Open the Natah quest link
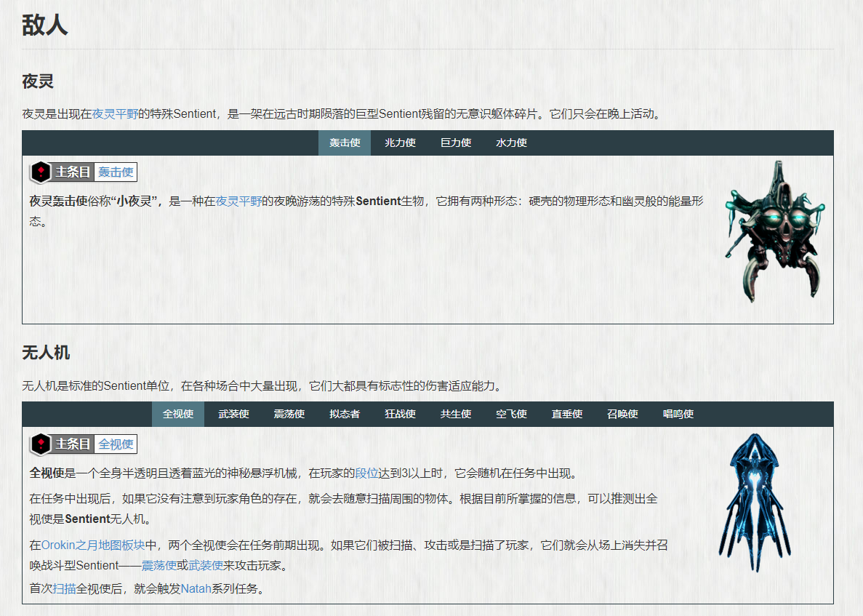This screenshot has width=863, height=616. pos(196,588)
